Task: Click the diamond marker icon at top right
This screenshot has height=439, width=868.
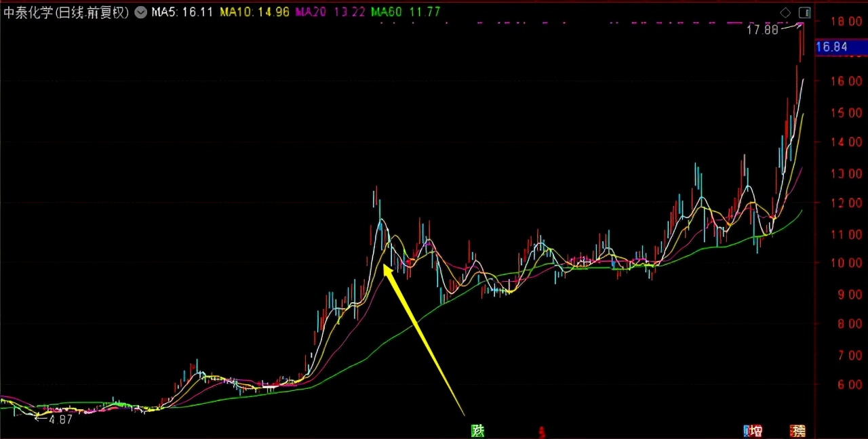Action: pyautogui.click(x=785, y=12)
